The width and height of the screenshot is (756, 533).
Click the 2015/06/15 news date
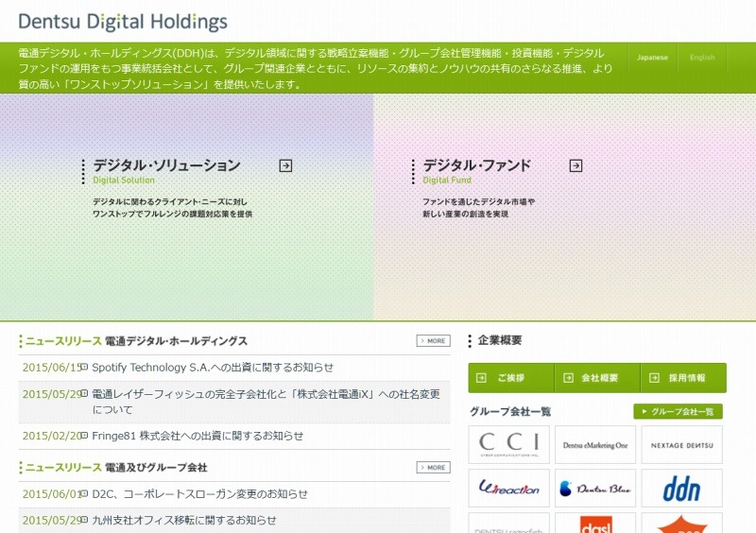pos(51,368)
